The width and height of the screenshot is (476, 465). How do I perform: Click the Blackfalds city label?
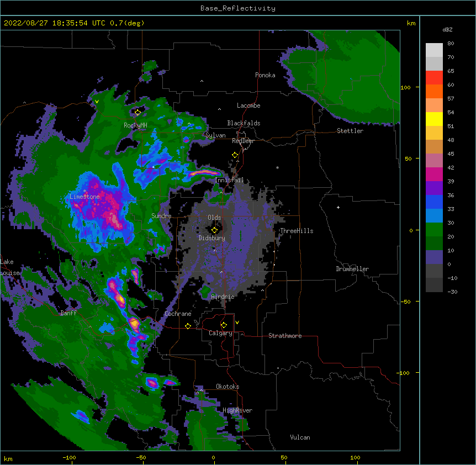tap(244, 123)
